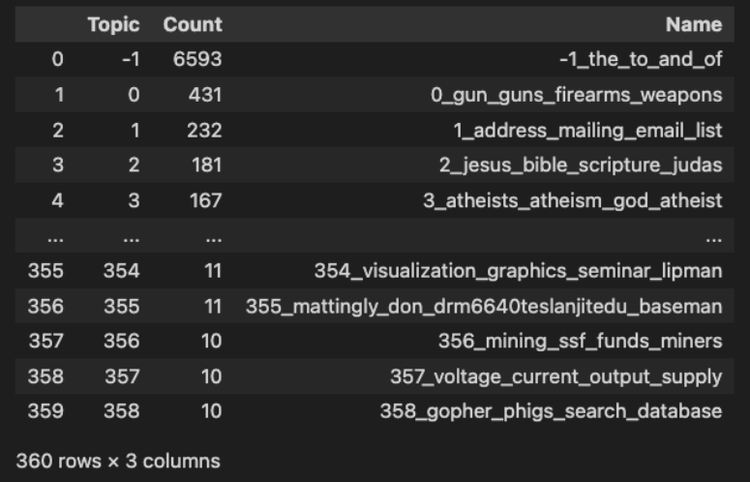Select the count value 167
The image size is (750, 482).
pyautogui.click(x=206, y=200)
